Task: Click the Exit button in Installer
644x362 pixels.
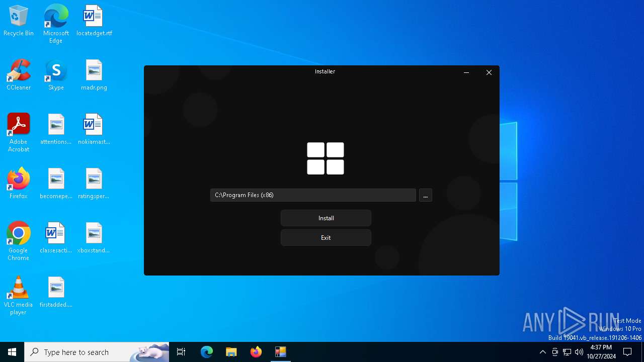Action: [326, 238]
